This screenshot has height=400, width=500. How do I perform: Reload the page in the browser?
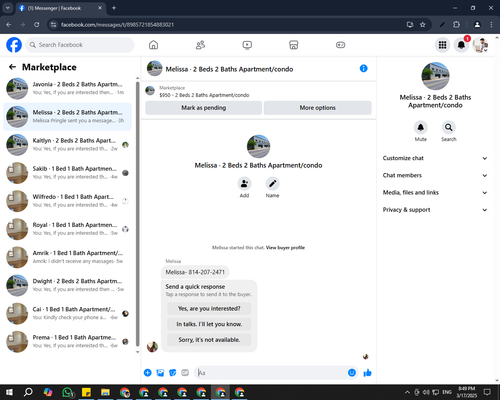click(37, 25)
